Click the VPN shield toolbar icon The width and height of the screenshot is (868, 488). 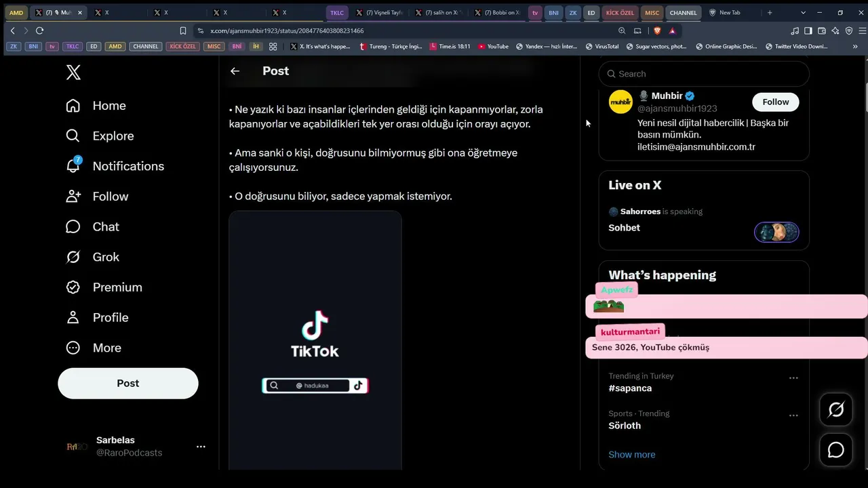tap(849, 30)
